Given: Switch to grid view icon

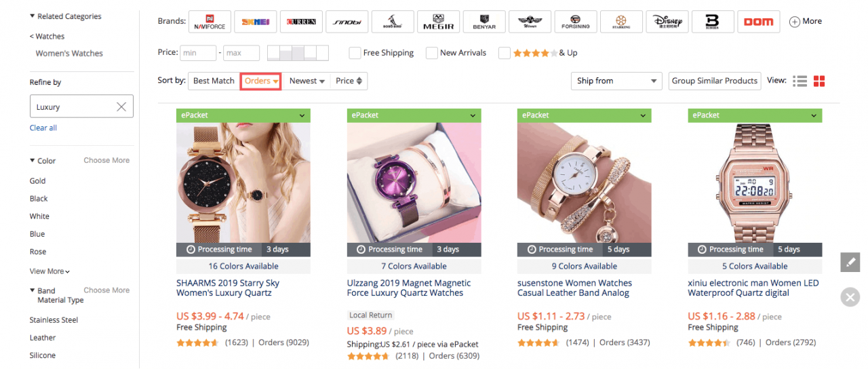Looking at the screenshot, I should 819,81.
